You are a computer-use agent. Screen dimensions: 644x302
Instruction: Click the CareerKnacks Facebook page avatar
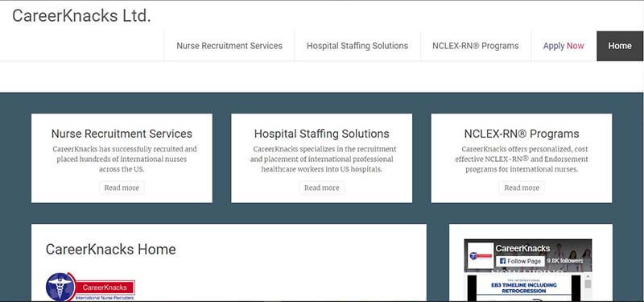click(481, 256)
